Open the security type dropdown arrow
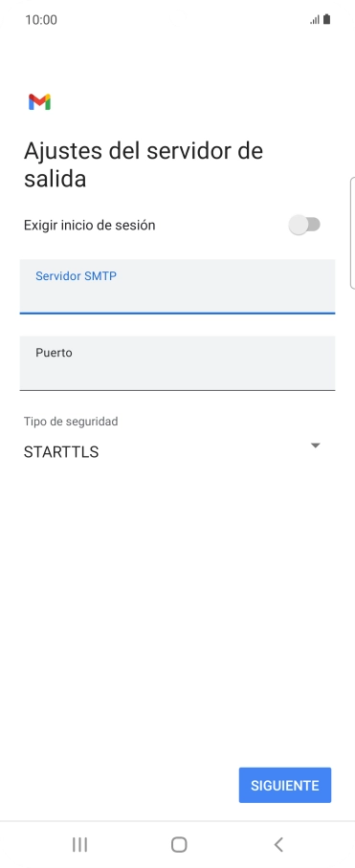This screenshot has width=355, height=868. pyautogui.click(x=315, y=445)
